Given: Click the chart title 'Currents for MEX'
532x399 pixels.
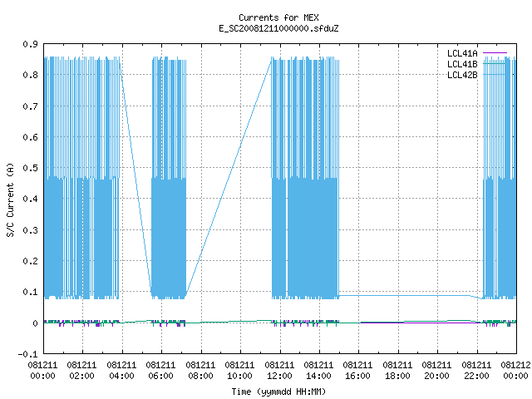Looking at the screenshot, I should 278,17.
